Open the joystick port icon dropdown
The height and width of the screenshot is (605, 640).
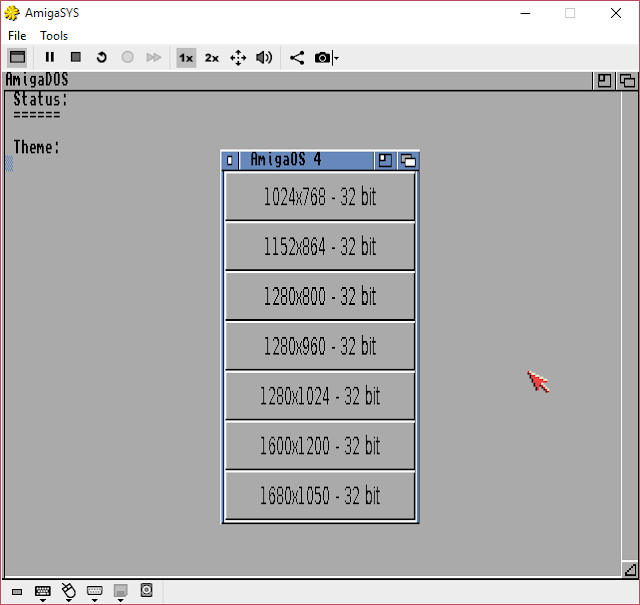click(95, 592)
